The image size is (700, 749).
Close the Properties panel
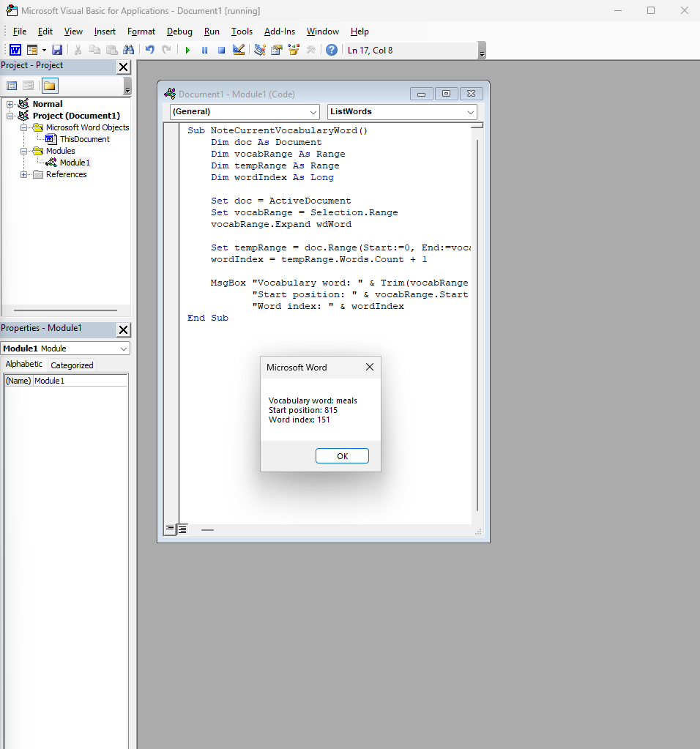pyautogui.click(x=123, y=329)
